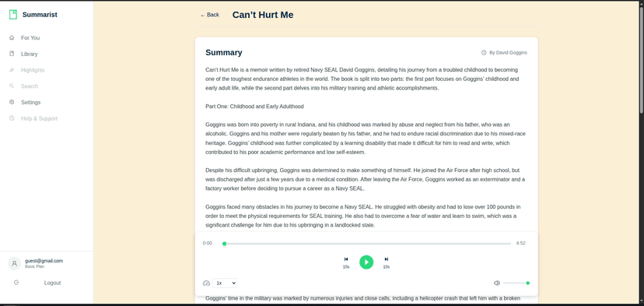
Task: Click the Basic Plan label
Action: [34, 266]
